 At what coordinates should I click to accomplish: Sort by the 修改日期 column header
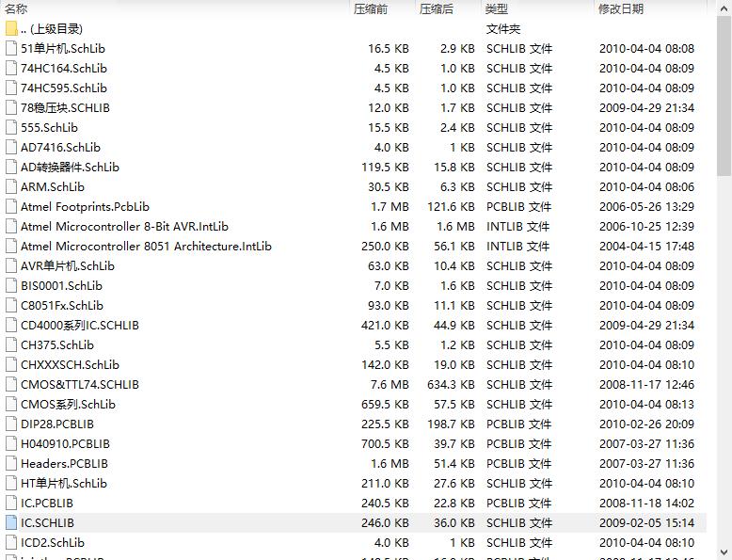(621, 8)
